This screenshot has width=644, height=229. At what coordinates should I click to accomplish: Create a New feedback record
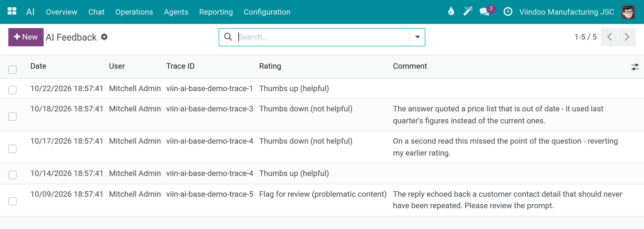(26, 37)
